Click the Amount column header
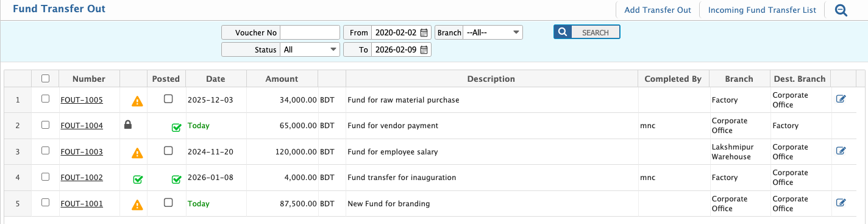The image size is (868, 224). coord(282,79)
